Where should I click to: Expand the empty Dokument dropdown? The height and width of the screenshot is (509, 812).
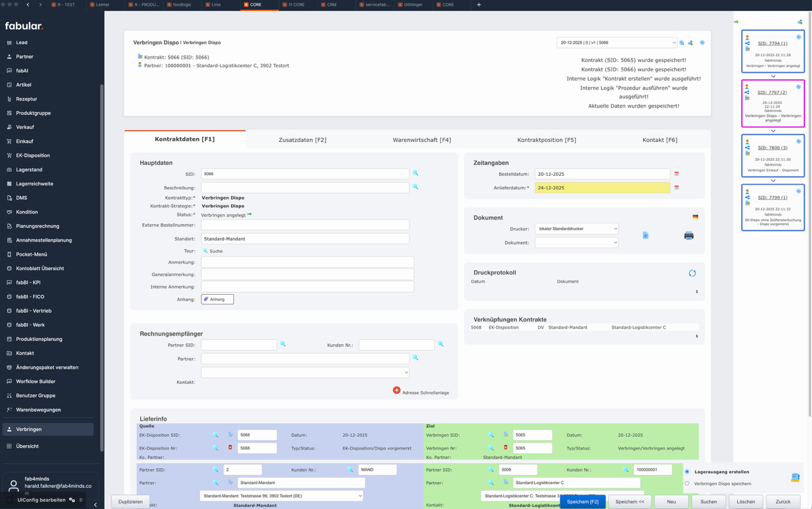(576, 243)
